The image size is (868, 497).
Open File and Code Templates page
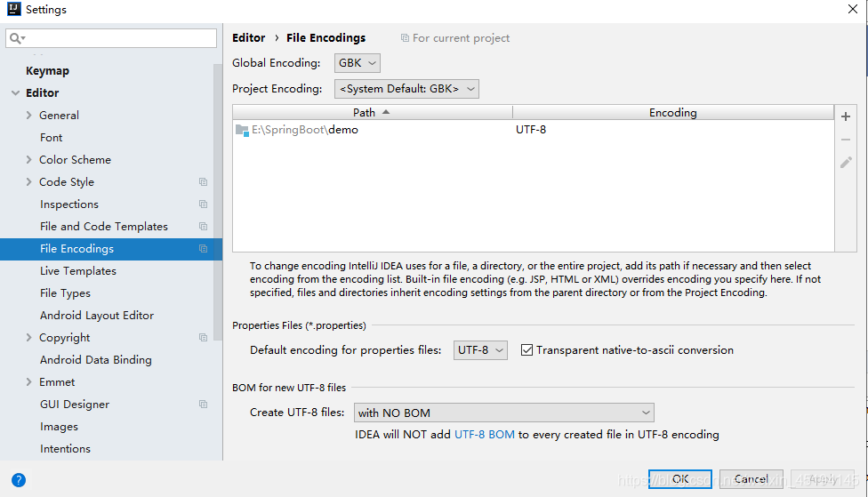point(103,227)
